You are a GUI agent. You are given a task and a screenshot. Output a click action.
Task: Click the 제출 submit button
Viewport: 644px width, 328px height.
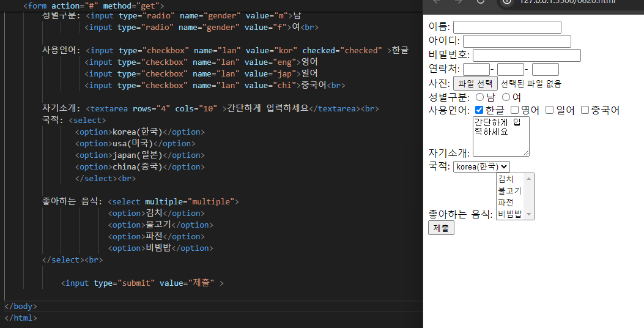[441, 228]
